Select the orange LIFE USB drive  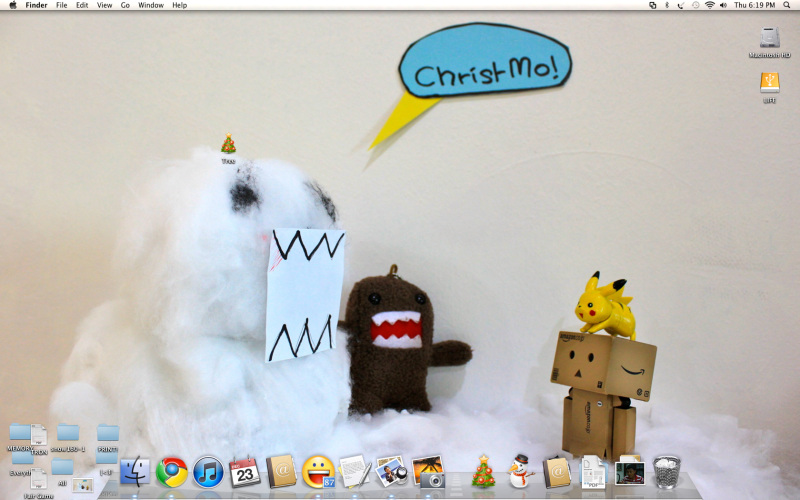pos(769,83)
